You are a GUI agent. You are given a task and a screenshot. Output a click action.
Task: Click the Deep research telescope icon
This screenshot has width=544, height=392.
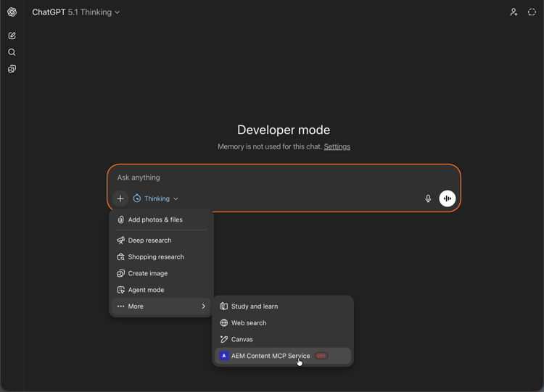[x=120, y=240]
